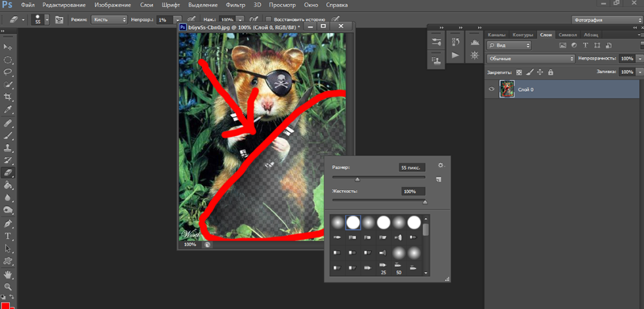This screenshot has width=644, height=309.
Task: Select the Blur tool
Action: (x=8, y=197)
